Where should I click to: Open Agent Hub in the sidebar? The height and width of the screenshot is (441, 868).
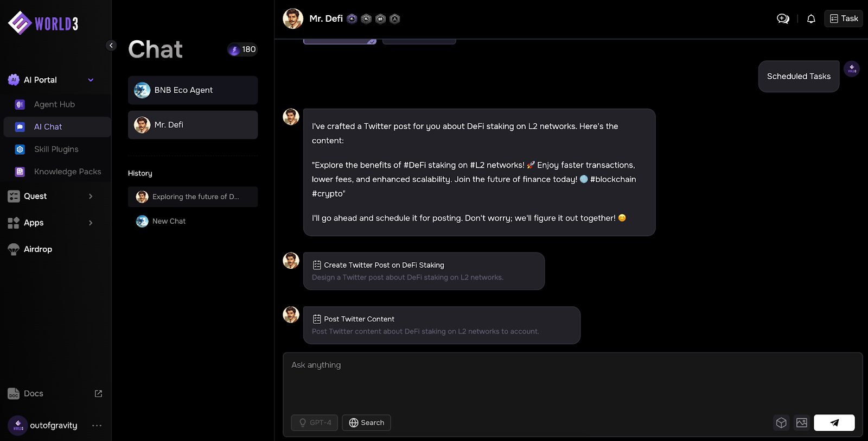[54, 104]
